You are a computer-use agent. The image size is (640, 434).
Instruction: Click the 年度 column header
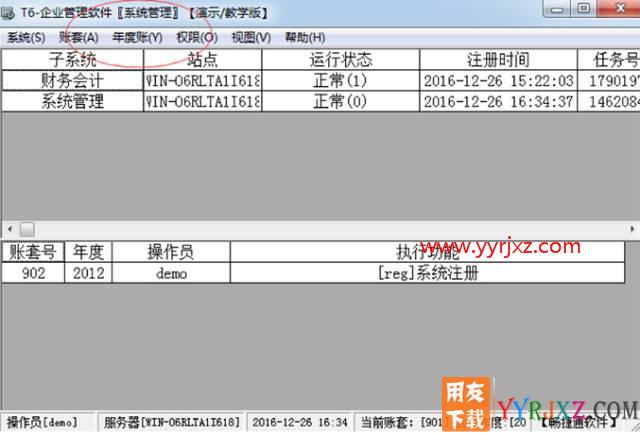pos(88,252)
